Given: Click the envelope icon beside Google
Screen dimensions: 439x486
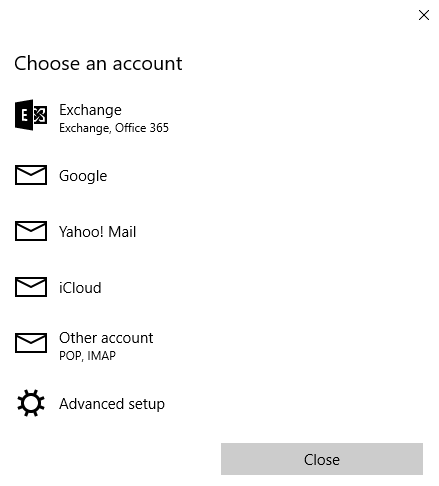Looking at the screenshot, I should (31, 175).
